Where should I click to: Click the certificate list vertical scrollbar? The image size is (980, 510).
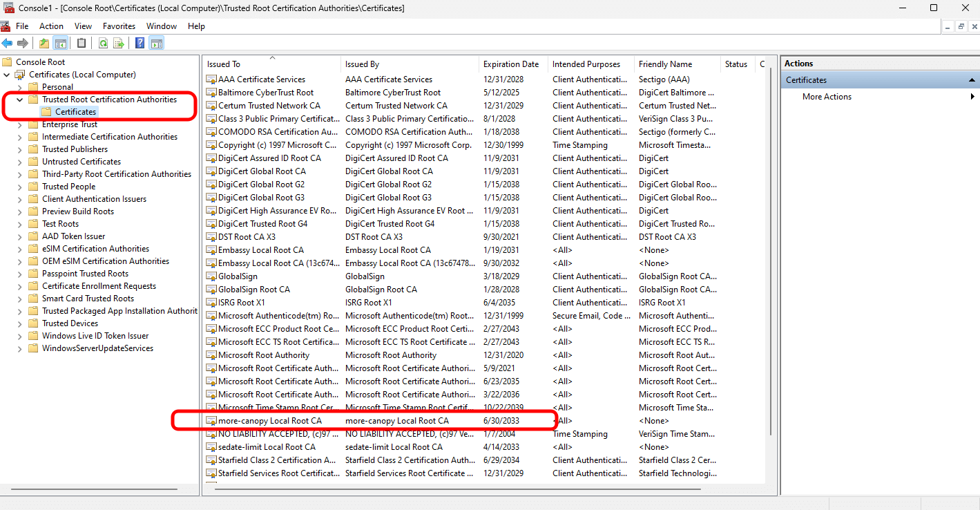click(x=771, y=276)
